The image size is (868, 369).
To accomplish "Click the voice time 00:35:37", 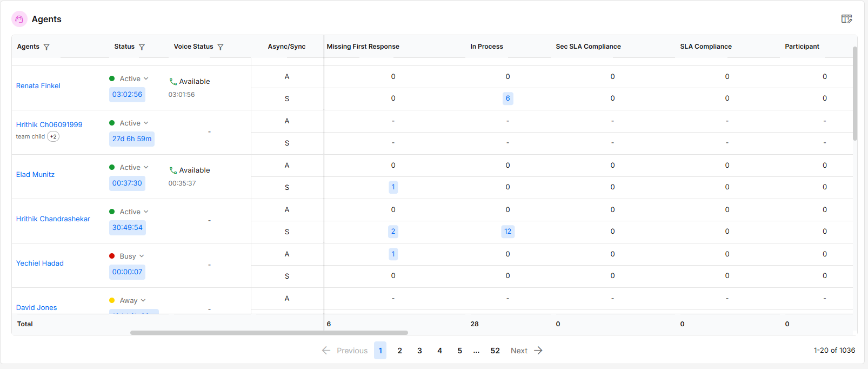I will pos(182,183).
